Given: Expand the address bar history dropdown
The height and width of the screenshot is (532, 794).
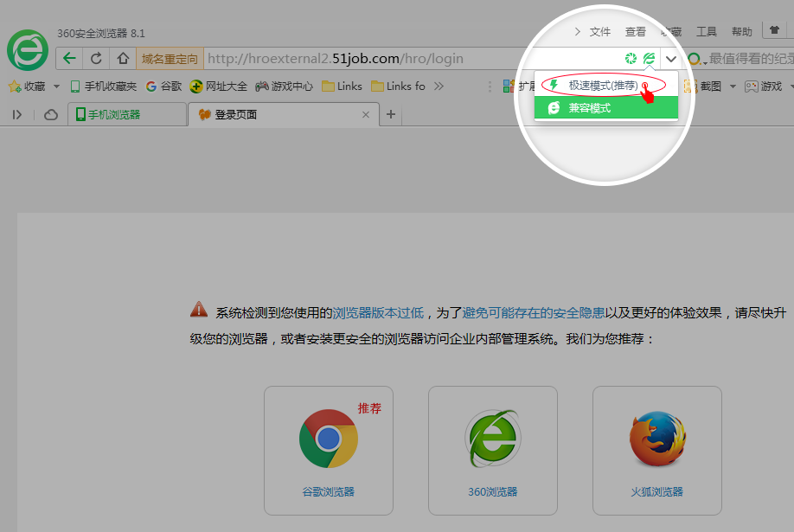Looking at the screenshot, I should [671, 59].
